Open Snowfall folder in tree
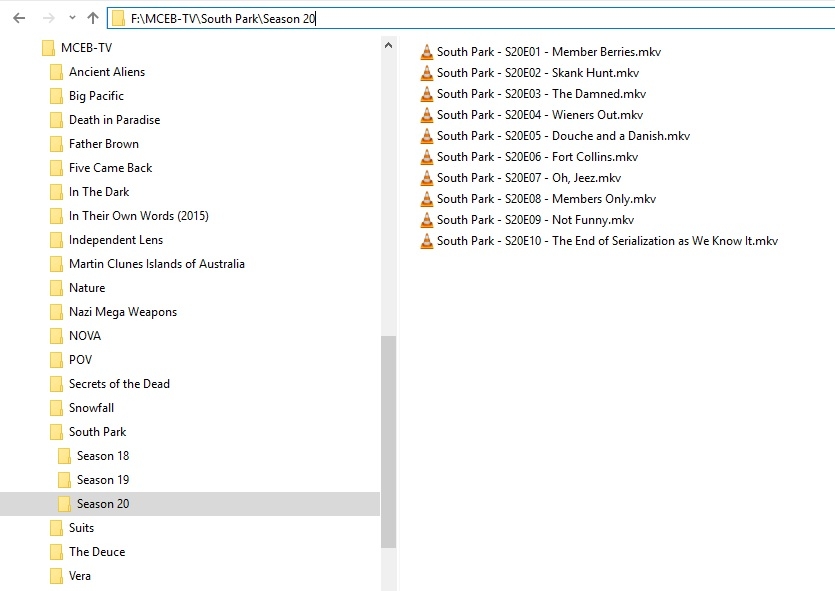The width and height of the screenshot is (835, 591). pyautogui.click(x=91, y=408)
